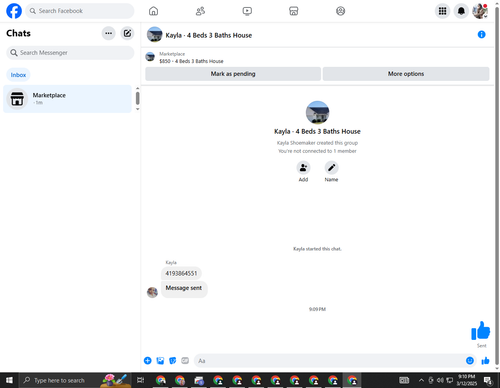Open the volume control in system tray

coord(440,380)
